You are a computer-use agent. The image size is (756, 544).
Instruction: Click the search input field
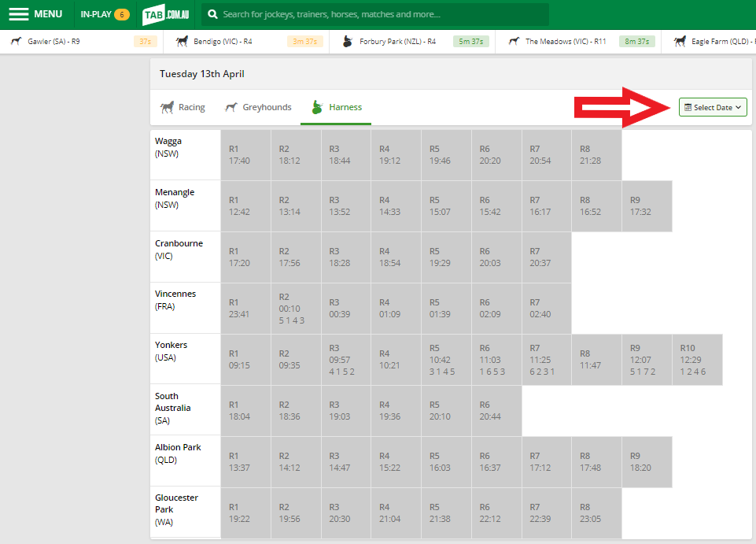tap(378, 14)
